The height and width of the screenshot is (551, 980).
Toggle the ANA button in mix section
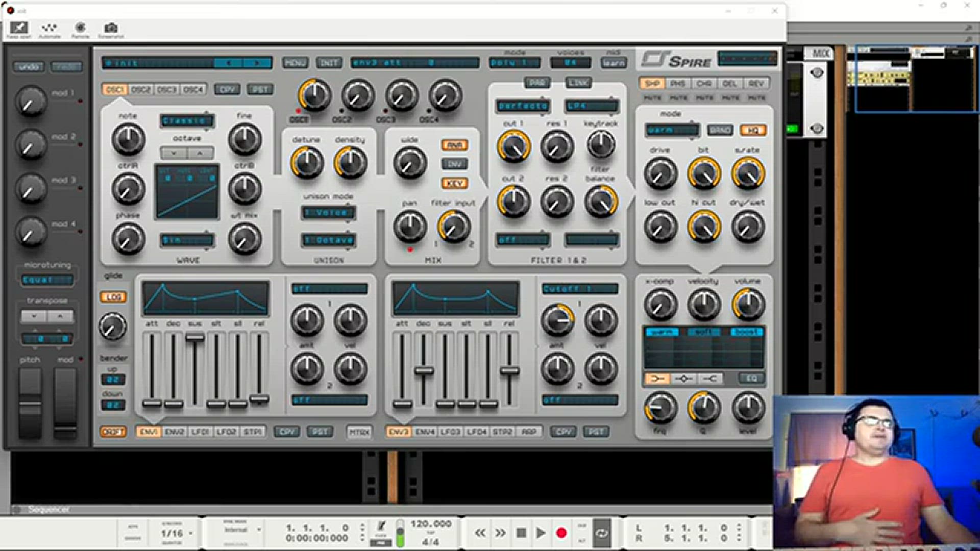pos(454,145)
